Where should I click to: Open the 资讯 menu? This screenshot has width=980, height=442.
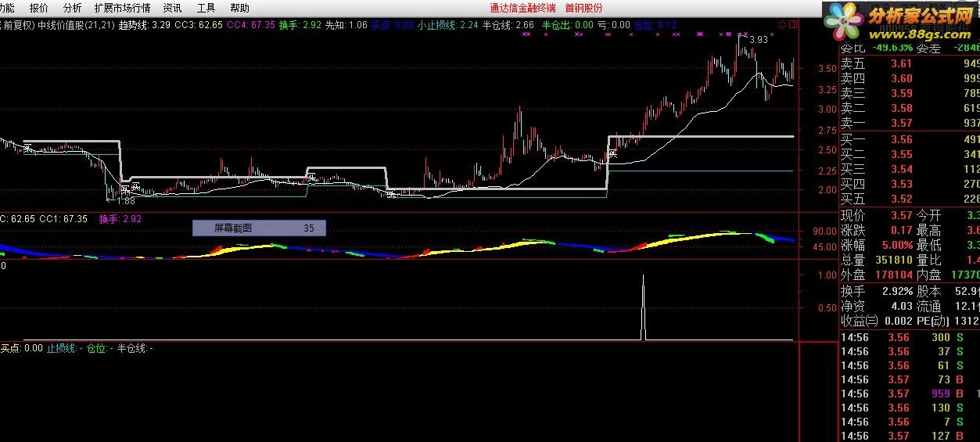click(173, 8)
